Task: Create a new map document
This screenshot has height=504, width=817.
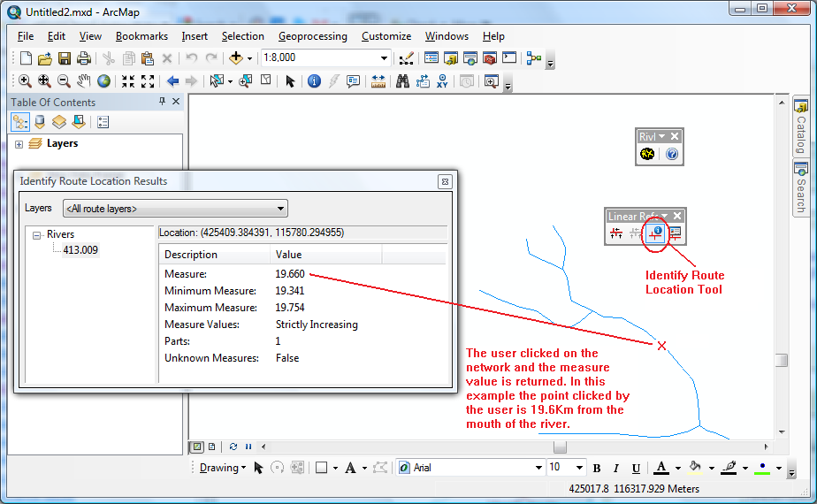Action: point(26,57)
